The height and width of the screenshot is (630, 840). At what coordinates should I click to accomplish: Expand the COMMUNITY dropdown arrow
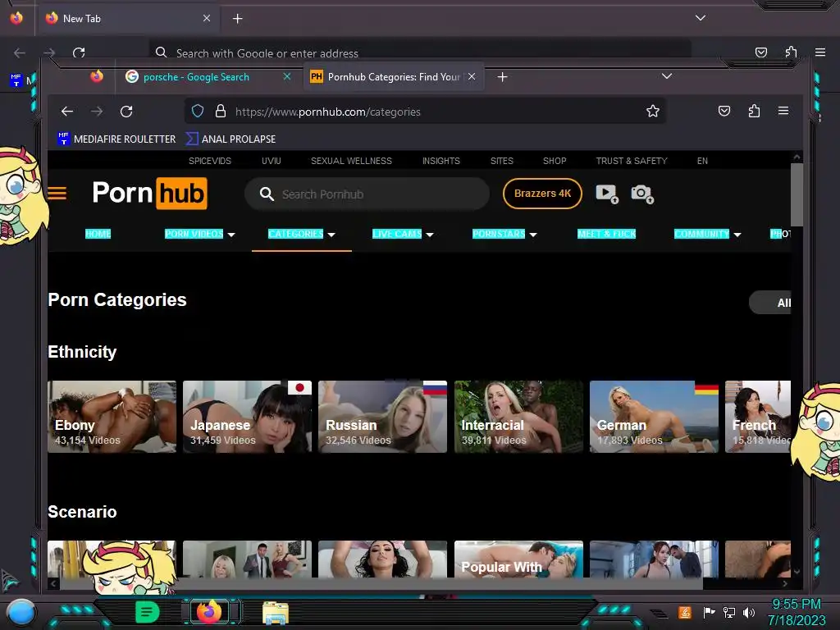click(737, 235)
